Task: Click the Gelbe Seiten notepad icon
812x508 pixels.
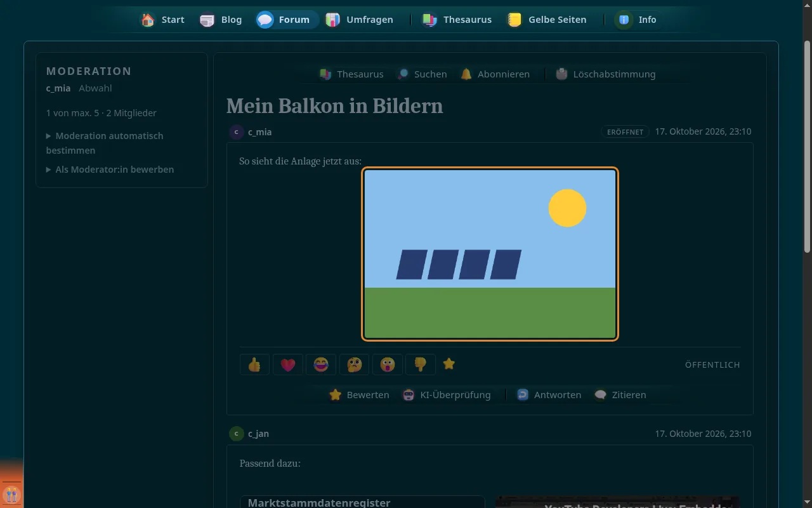Action: (514, 20)
